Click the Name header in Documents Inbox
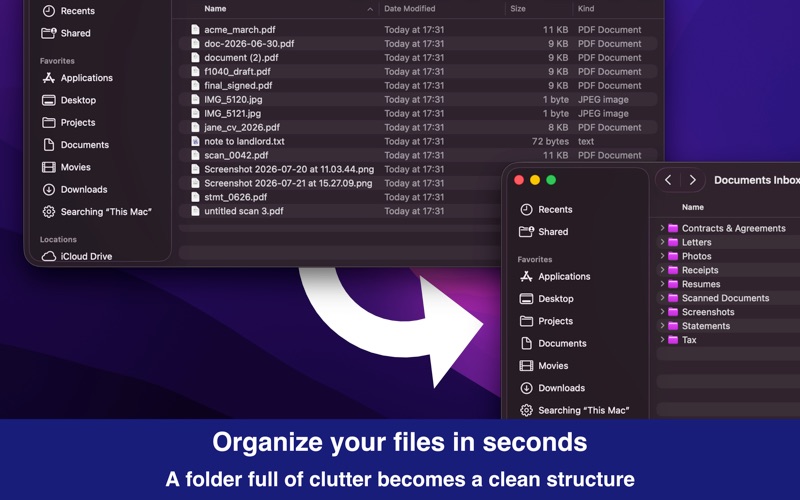Viewport: 800px width, 500px height. (x=693, y=207)
